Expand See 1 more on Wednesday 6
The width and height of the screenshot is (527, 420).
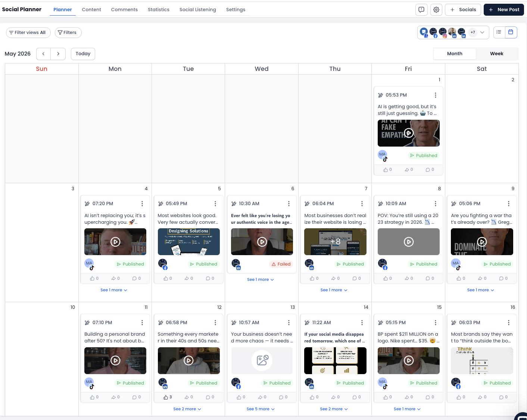(x=261, y=279)
